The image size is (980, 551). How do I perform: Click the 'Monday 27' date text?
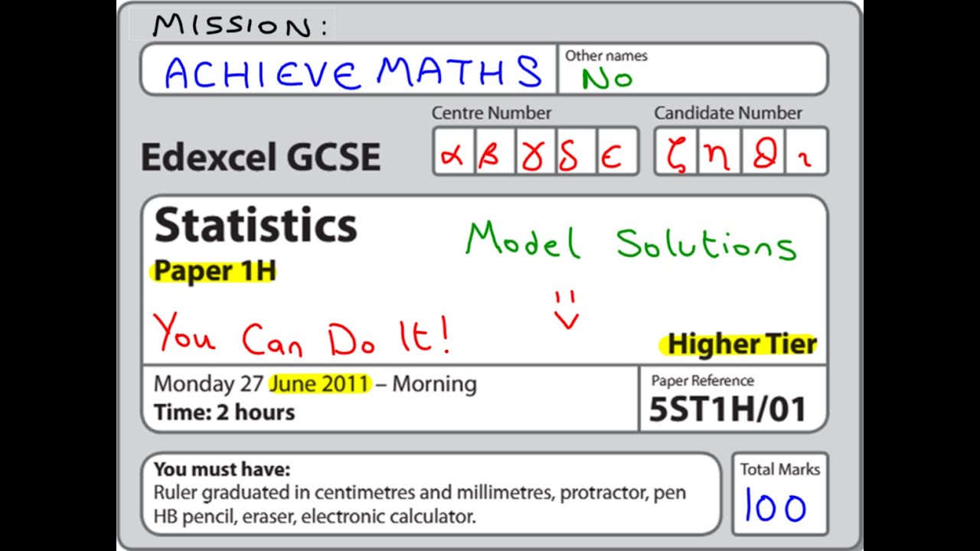(x=208, y=383)
